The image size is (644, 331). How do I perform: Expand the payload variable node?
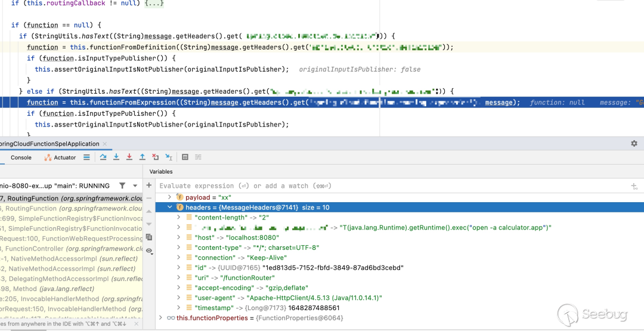click(x=170, y=197)
